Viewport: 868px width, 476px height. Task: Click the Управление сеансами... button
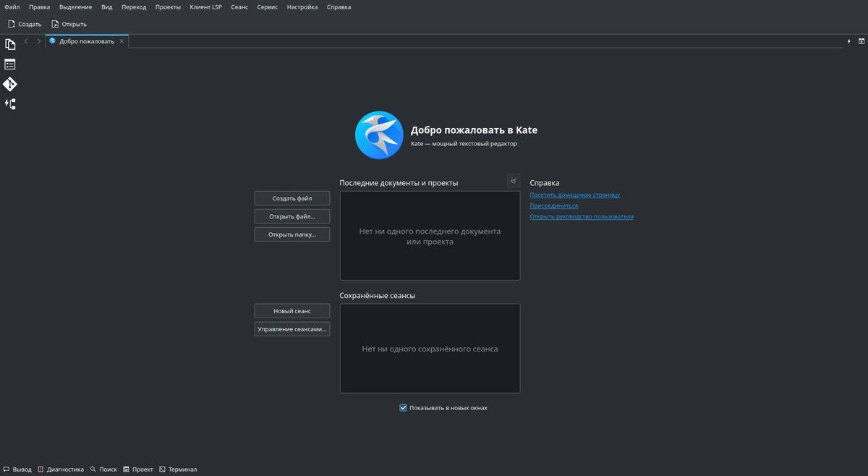coord(292,329)
